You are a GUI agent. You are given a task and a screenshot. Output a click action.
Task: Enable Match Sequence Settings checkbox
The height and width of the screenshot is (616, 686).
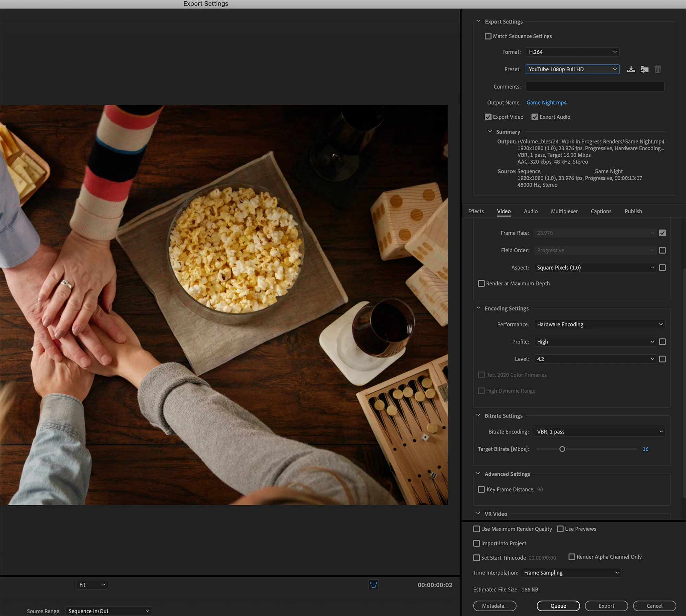pos(488,36)
